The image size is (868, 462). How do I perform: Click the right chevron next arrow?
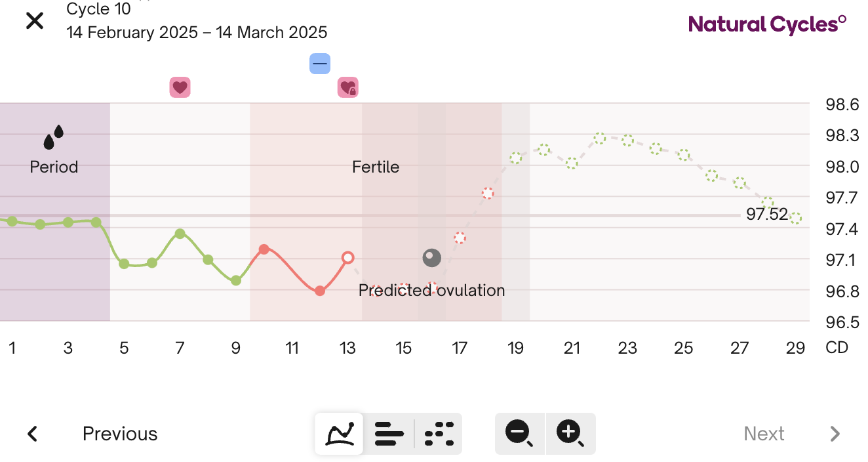[x=835, y=434]
